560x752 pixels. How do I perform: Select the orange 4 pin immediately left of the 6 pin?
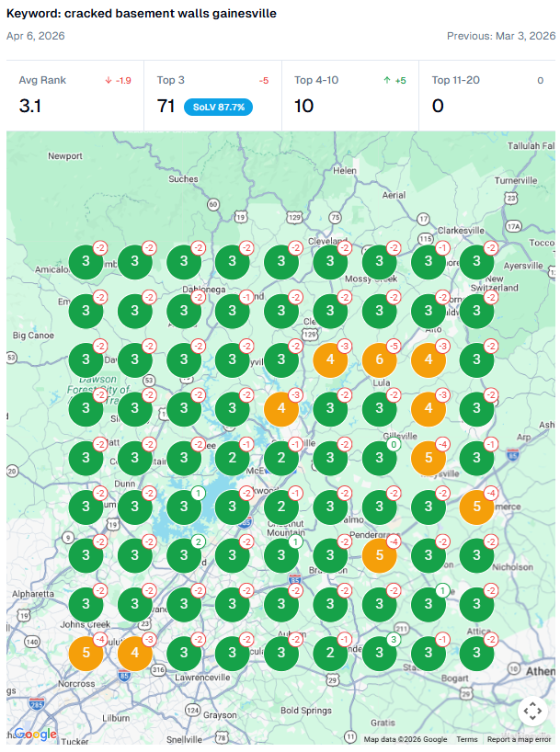pyautogui.click(x=330, y=359)
